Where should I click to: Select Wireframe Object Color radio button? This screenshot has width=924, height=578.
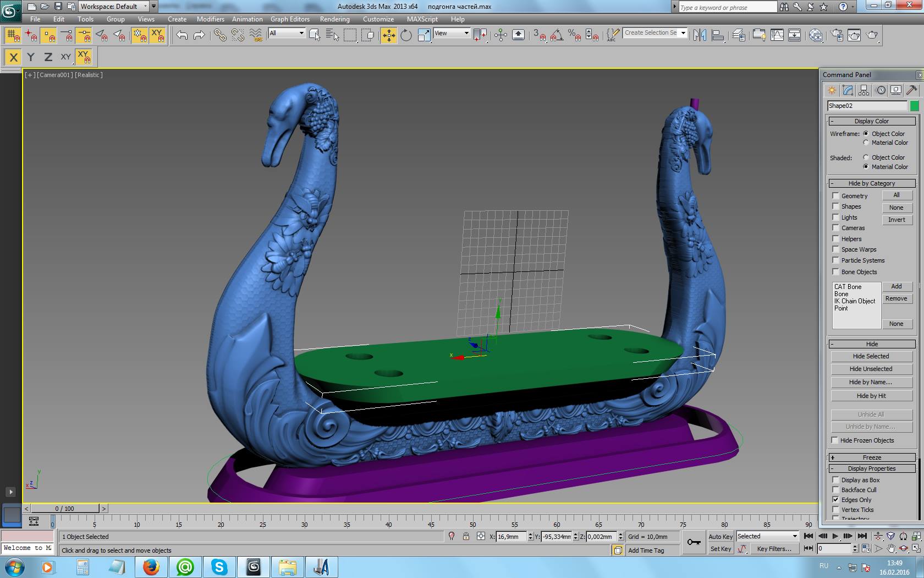pos(866,133)
